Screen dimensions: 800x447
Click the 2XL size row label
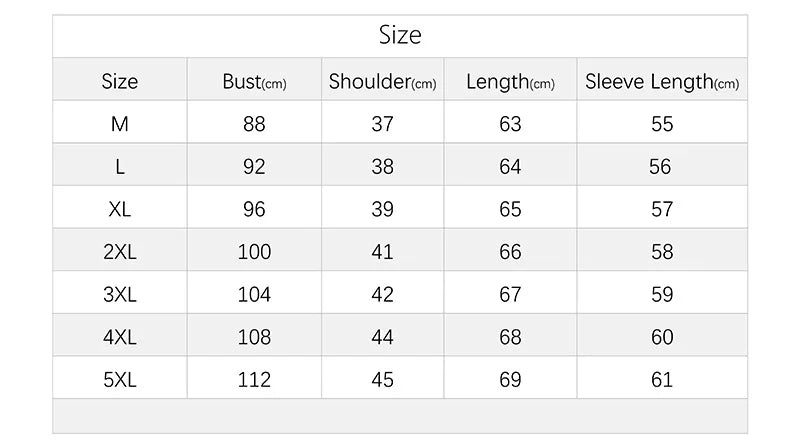pos(120,252)
